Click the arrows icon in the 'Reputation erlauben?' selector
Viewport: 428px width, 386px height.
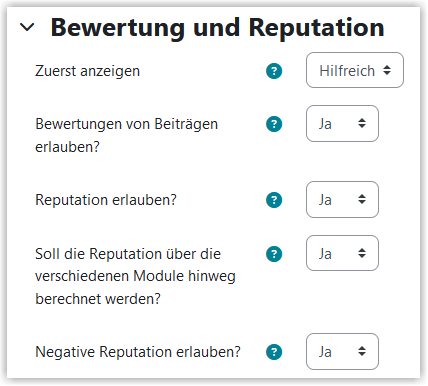[362, 199]
